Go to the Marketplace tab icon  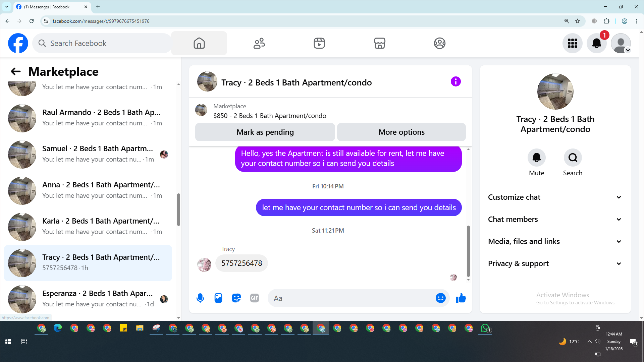click(379, 43)
